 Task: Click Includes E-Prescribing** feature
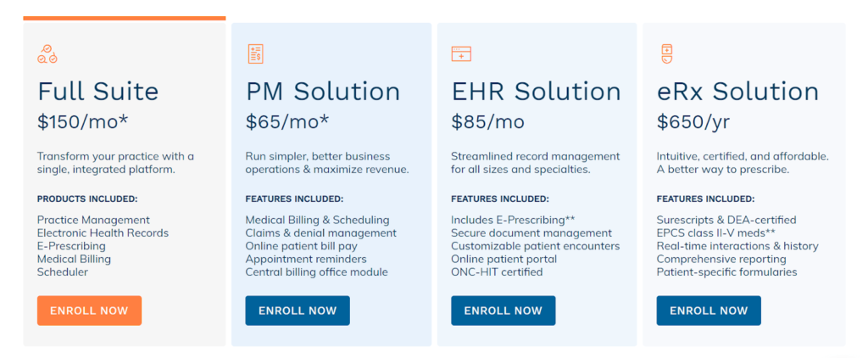point(513,220)
